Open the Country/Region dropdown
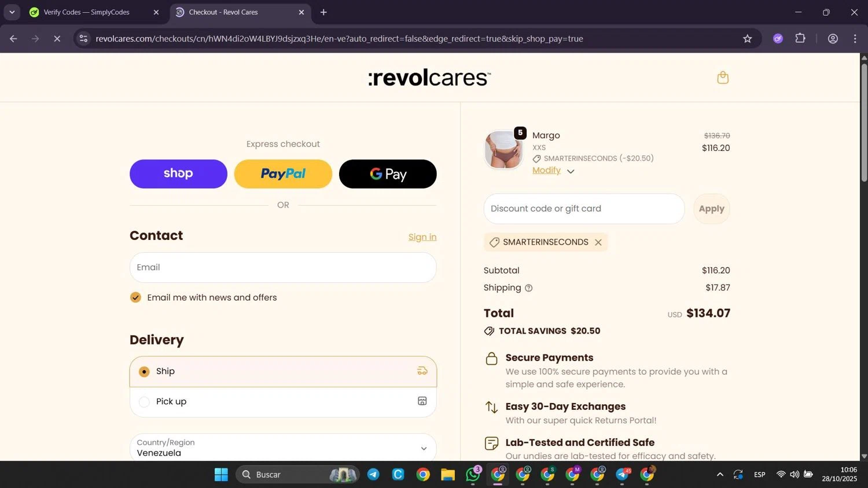Screen dimensions: 868x488 [283, 448]
